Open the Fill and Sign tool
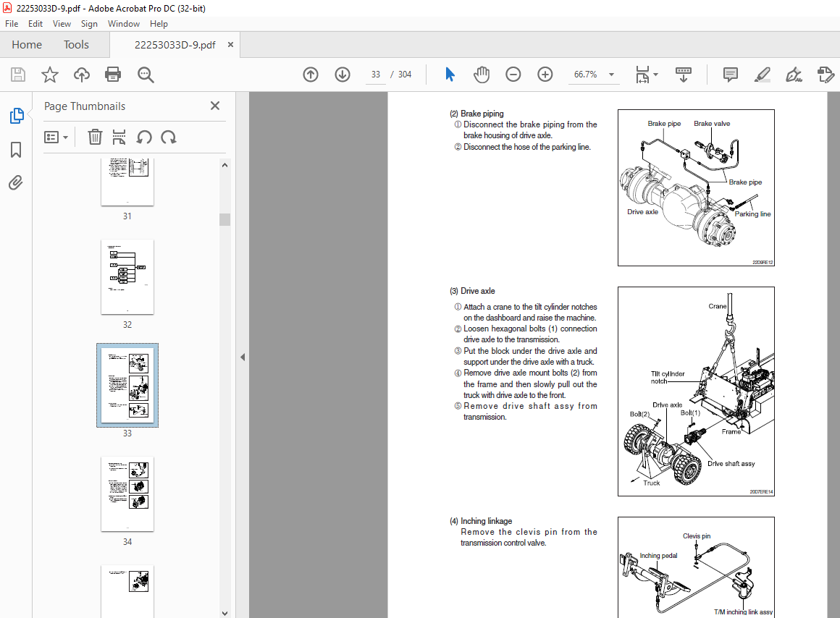 point(794,75)
